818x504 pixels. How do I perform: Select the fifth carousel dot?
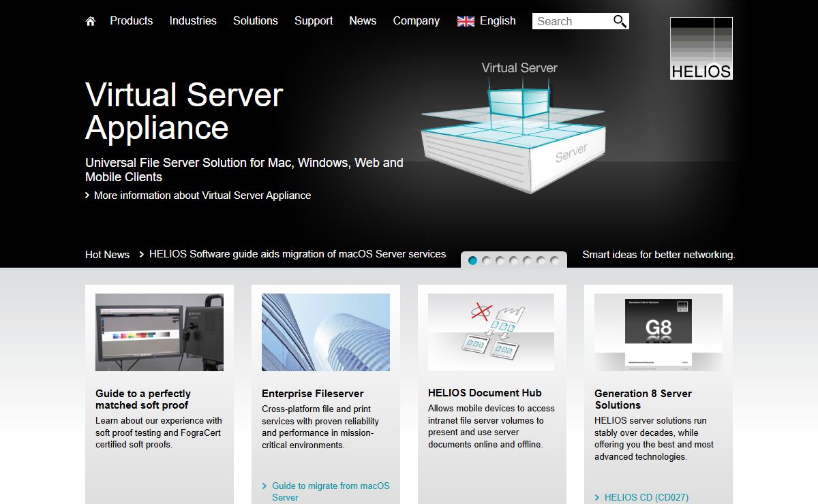pyautogui.click(x=528, y=260)
